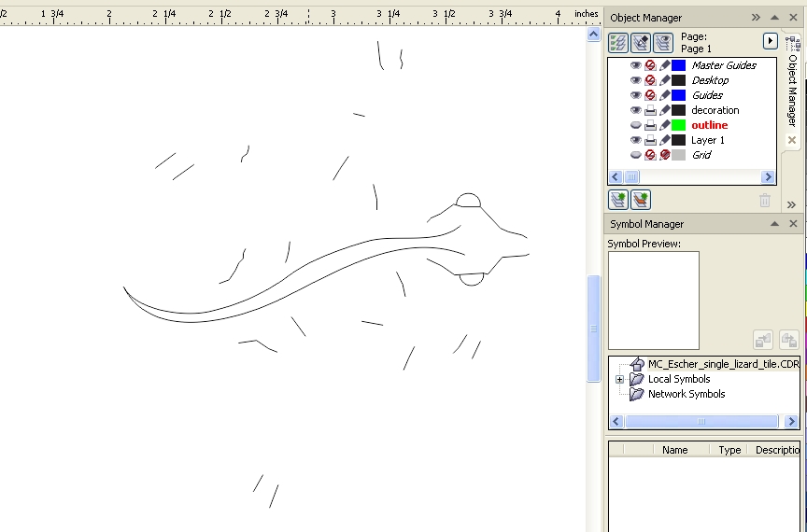The height and width of the screenshot is (532, 807).
Task: Hide Layer 1 using its eye icon
Action: 636,140
